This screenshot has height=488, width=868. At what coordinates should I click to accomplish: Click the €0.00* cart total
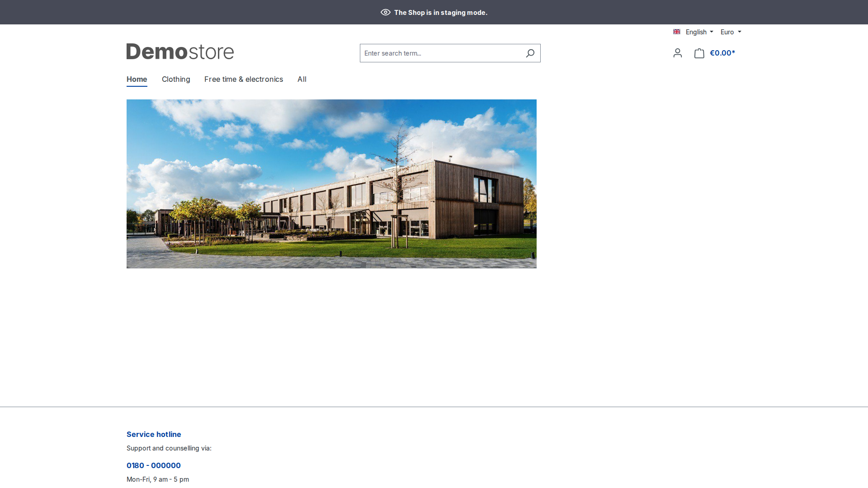722,53
